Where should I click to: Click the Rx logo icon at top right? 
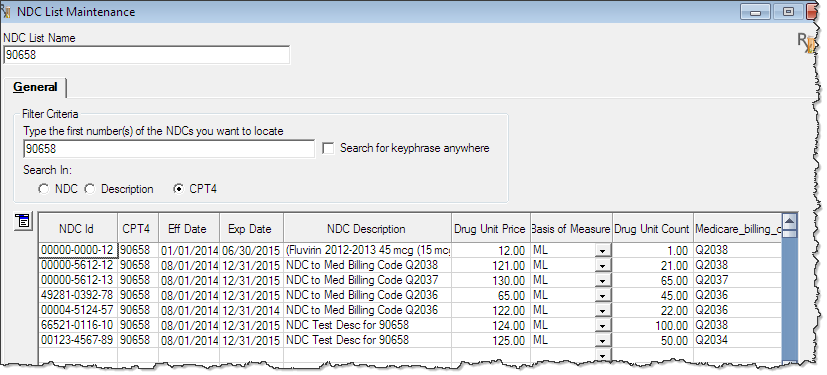tap(805, 43)
